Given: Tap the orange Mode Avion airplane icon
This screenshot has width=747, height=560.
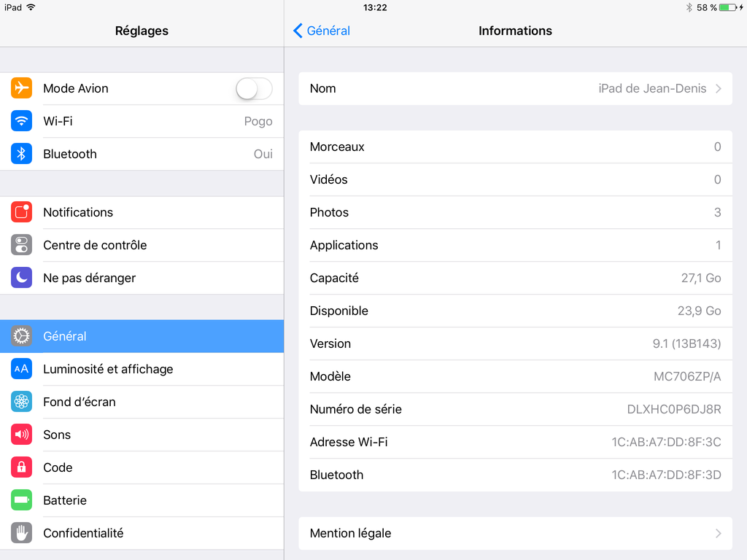Looking at the screenshot, I should point(21,88).
